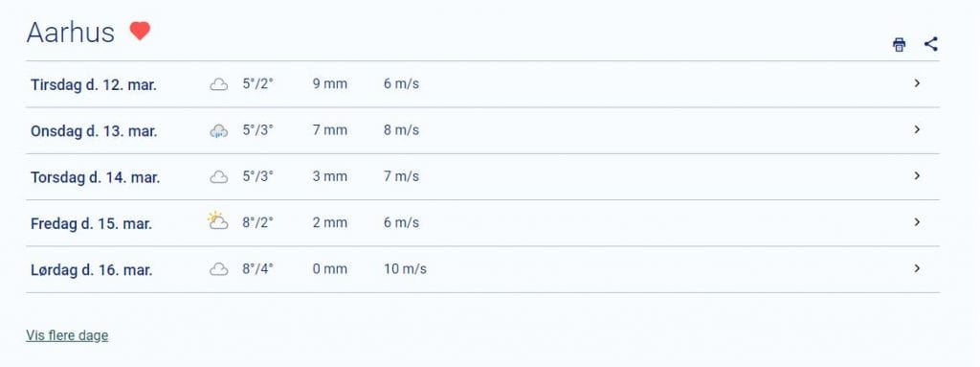The image size is (980, 367).
Task: Expand Onsdag d. 13. mar. chevron
Action: (917, 129)
